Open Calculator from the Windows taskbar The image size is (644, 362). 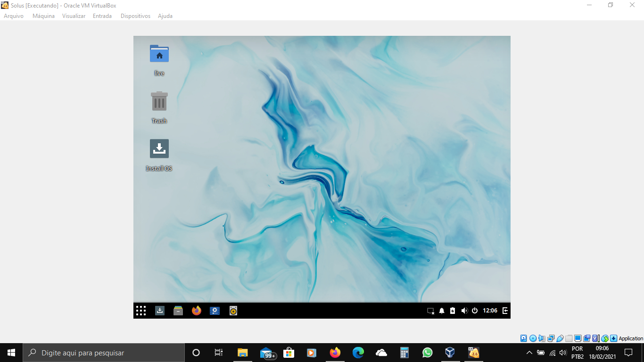[x=404, y=353]
